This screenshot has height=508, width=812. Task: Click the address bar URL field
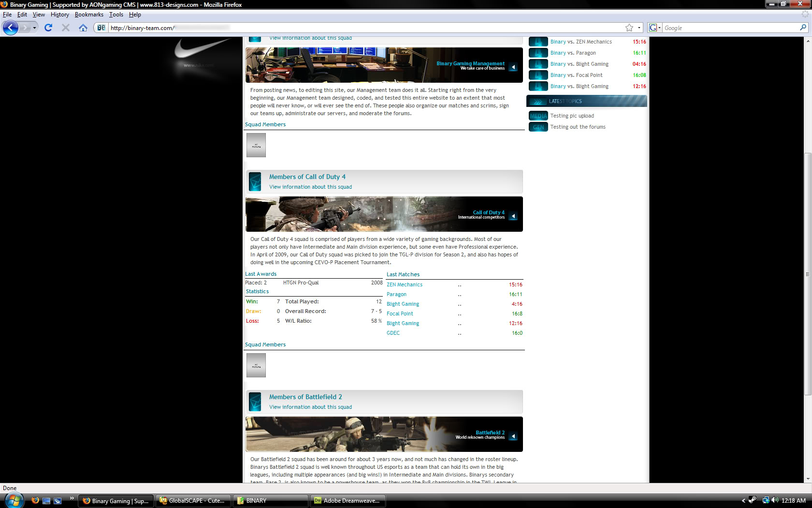point(365,28)
